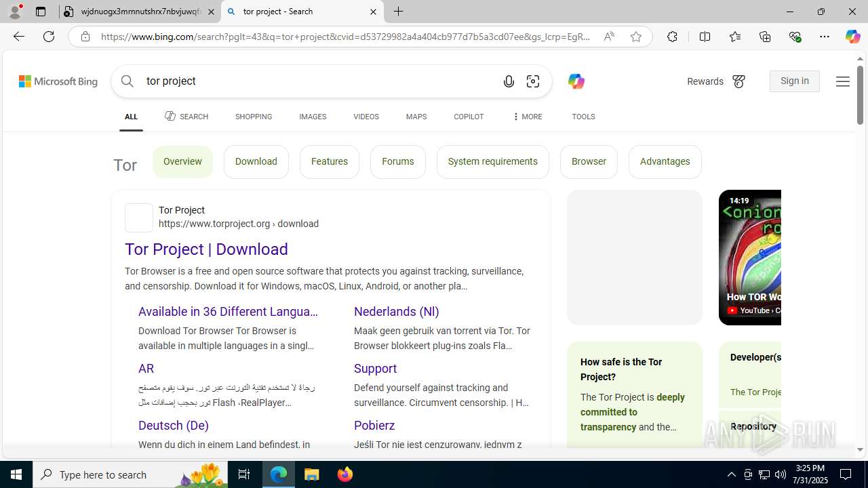Open Available in 36 Different Languages link

pyautogui.click(x=229, y=312)
